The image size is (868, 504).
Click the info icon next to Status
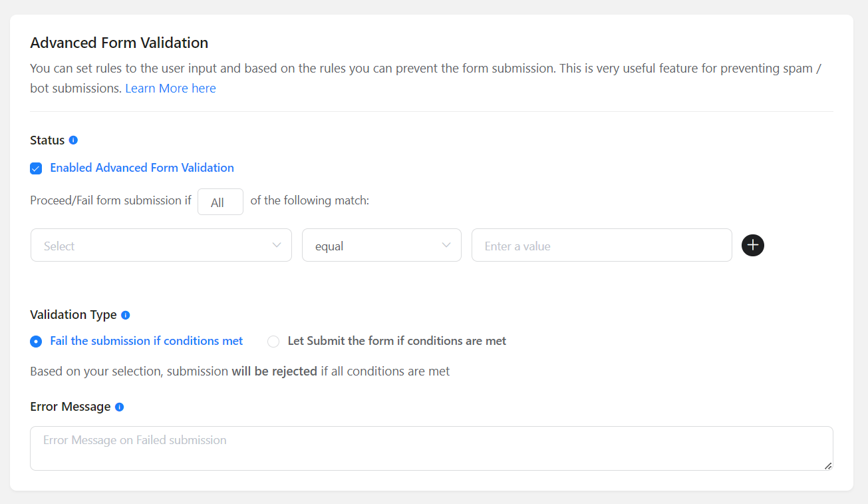pos(73,140)
